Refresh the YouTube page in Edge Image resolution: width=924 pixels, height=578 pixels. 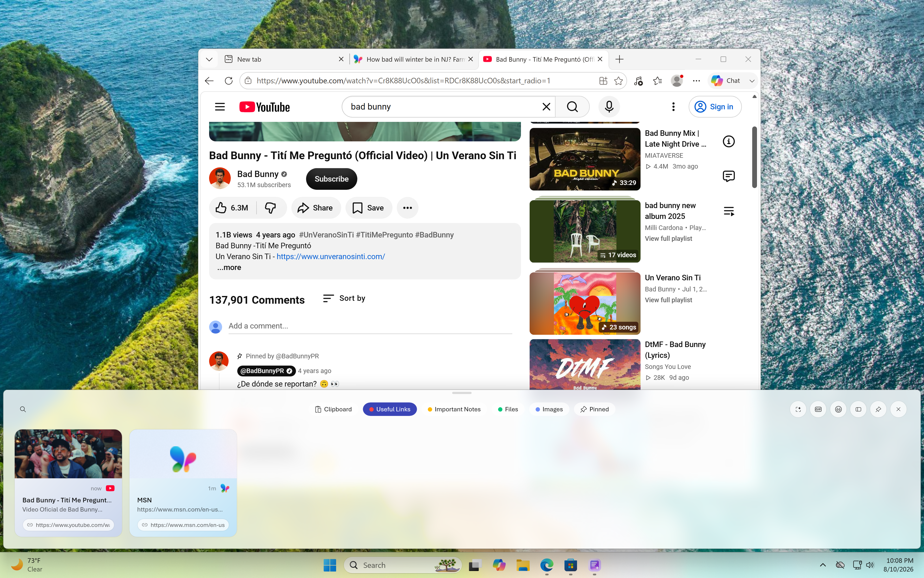pos(229,81)
